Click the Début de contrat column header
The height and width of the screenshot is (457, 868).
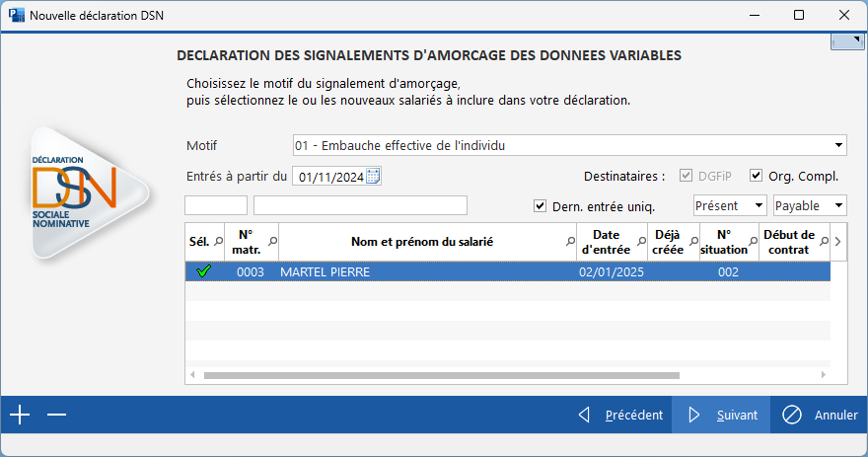pyautogui.click(x=788, y=242)
